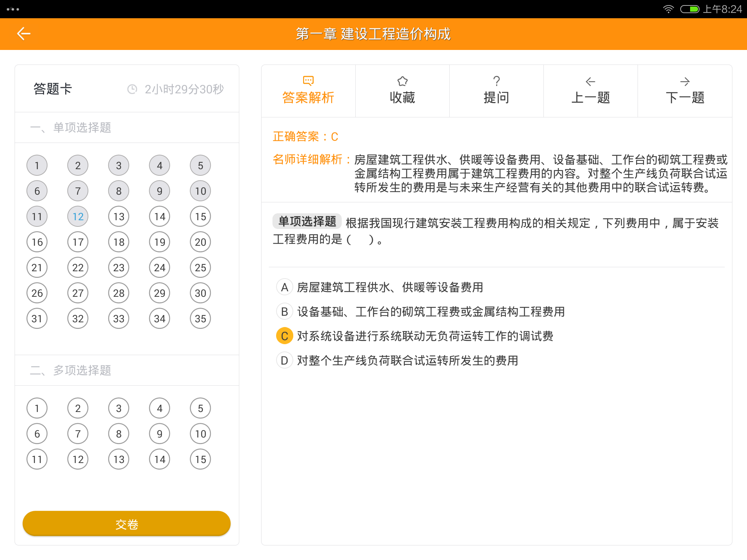Open multiple-choice question 10 under 多项选择题
Screen dimensions: 747x560
200,434
